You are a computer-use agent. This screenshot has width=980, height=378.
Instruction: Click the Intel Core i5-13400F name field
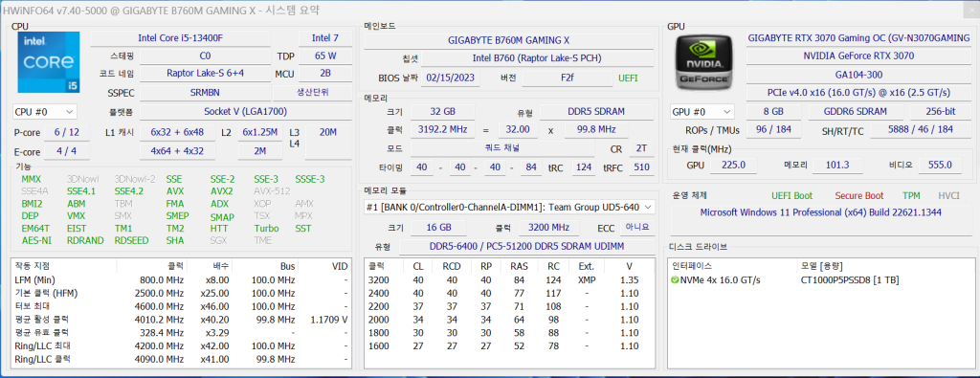(181, 38)
